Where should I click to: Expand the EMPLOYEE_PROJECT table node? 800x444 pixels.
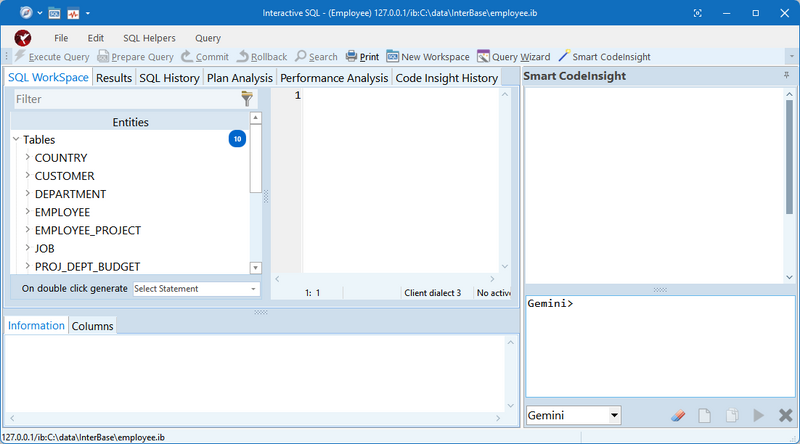[28, 230]
